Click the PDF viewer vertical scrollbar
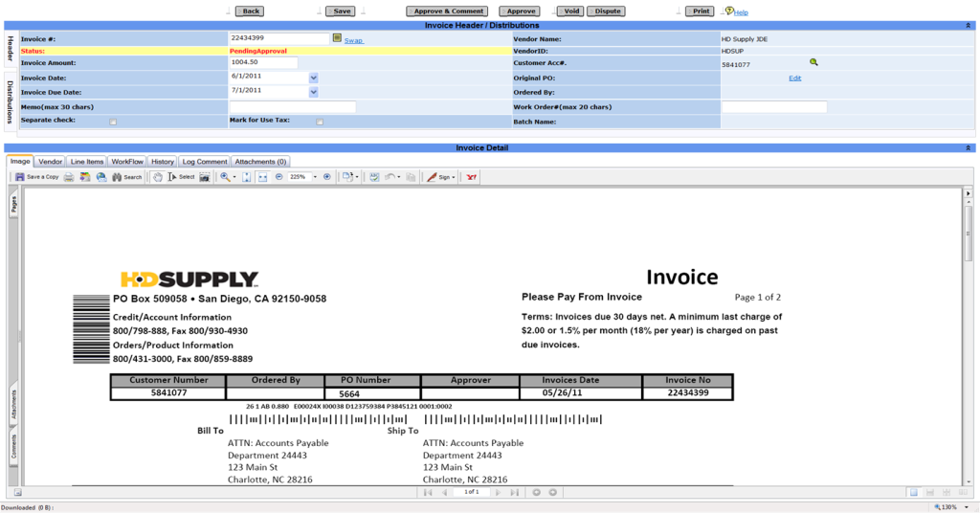Image resolution: width=980 pixels, height=513 pixels. tap(969, 233)
